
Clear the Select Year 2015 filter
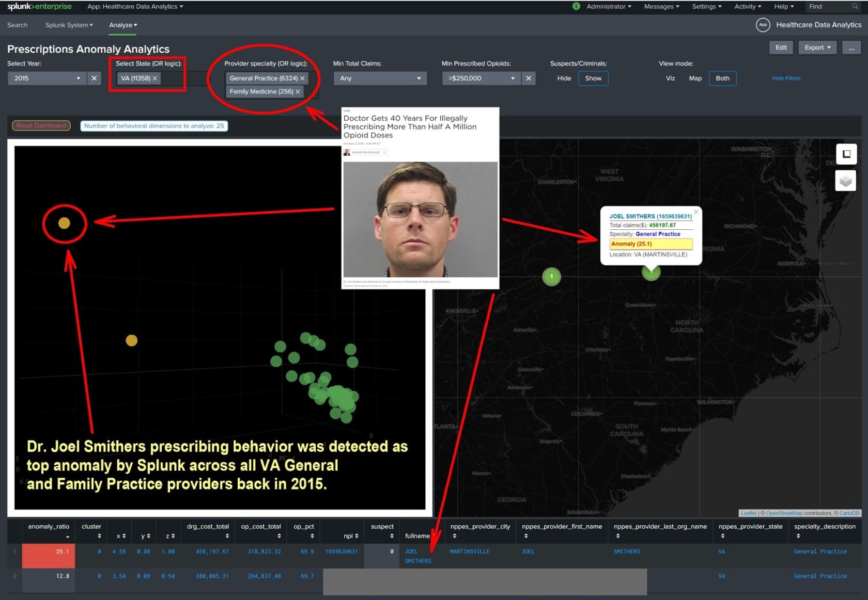coord(94,78)
